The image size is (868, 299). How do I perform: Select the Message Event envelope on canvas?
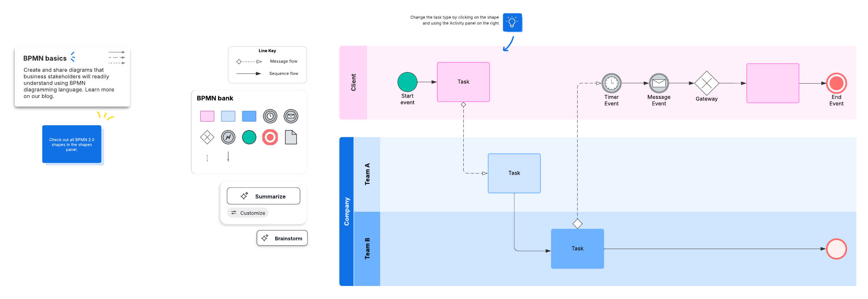tap(659, 83)
